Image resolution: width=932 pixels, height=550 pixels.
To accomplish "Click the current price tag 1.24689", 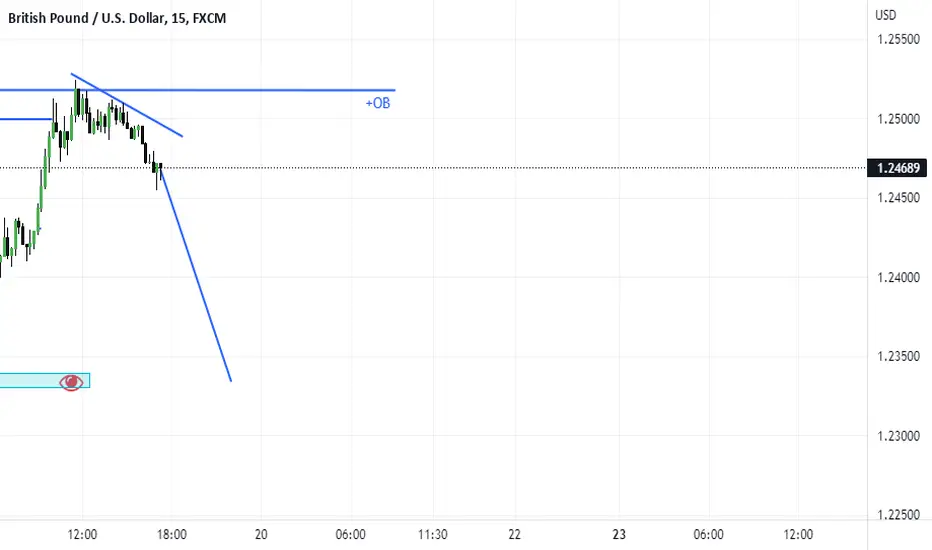I will click(x=897, y=168).
